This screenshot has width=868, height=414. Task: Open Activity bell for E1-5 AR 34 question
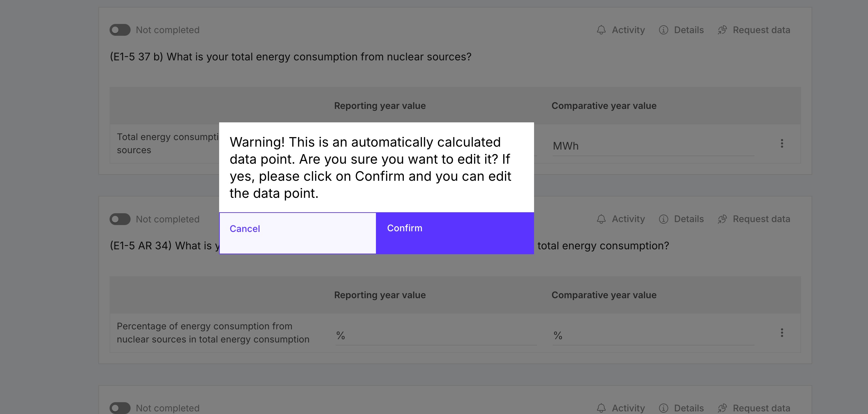pyautogui.click(x=601, y=219)
